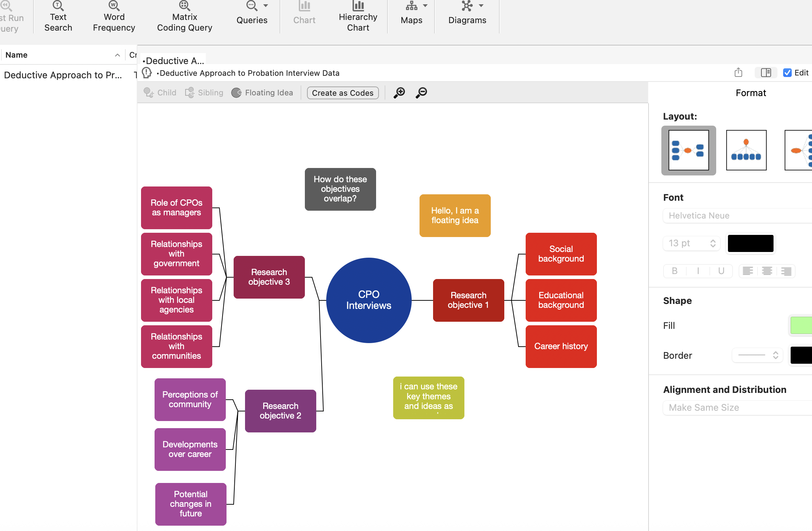
Task: Zoom out of the mind map
Action: (x=421, y=93)
